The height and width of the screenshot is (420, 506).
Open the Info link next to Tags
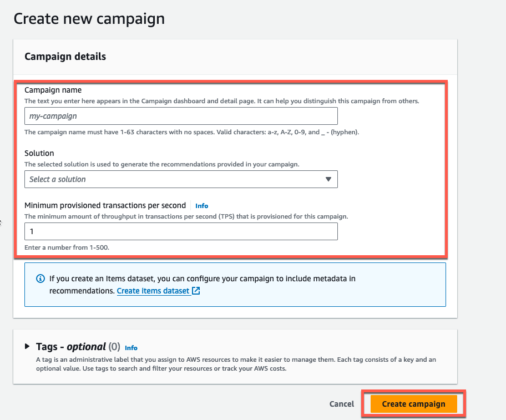(131, 348)
